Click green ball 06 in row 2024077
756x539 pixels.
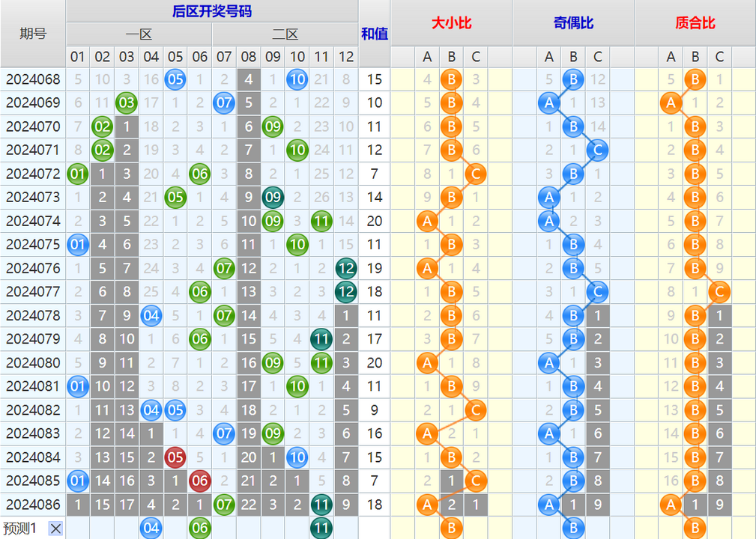[199, 291]
